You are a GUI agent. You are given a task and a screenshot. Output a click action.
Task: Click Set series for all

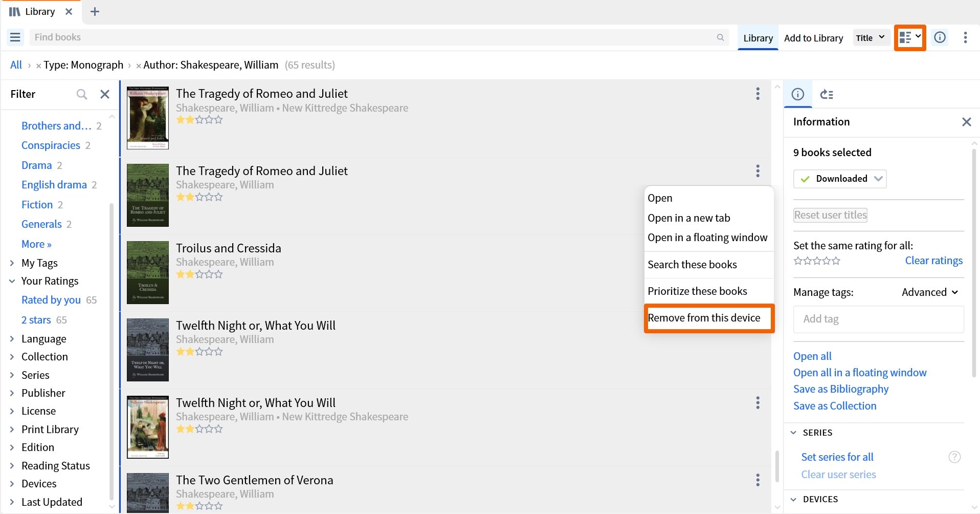tap(837, 457)
